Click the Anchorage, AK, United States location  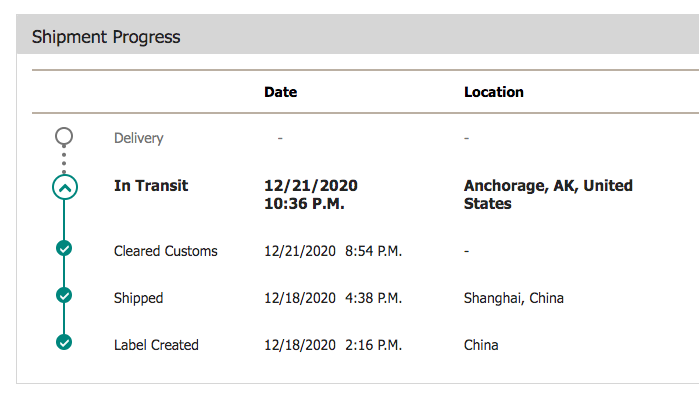[548, 194]
